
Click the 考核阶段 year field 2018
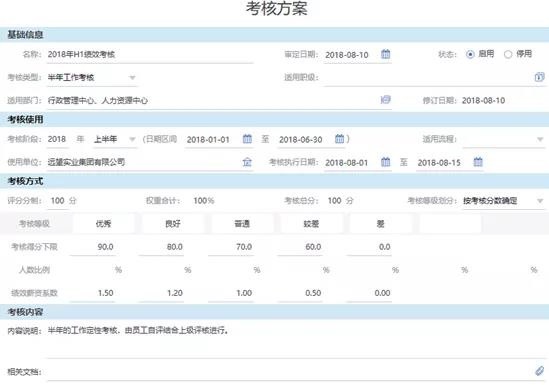(57, 139)
